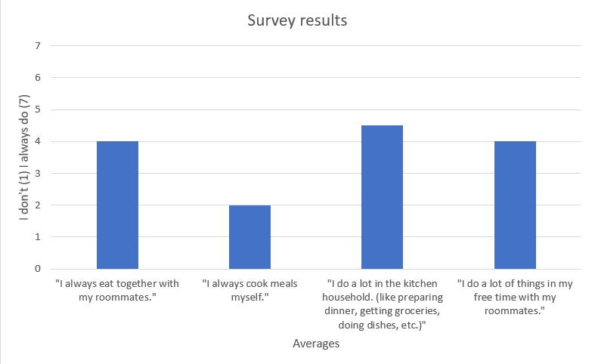The image size is (595, 364).
Task: Click the "I always eat together" bar
Action: point(118,205)
